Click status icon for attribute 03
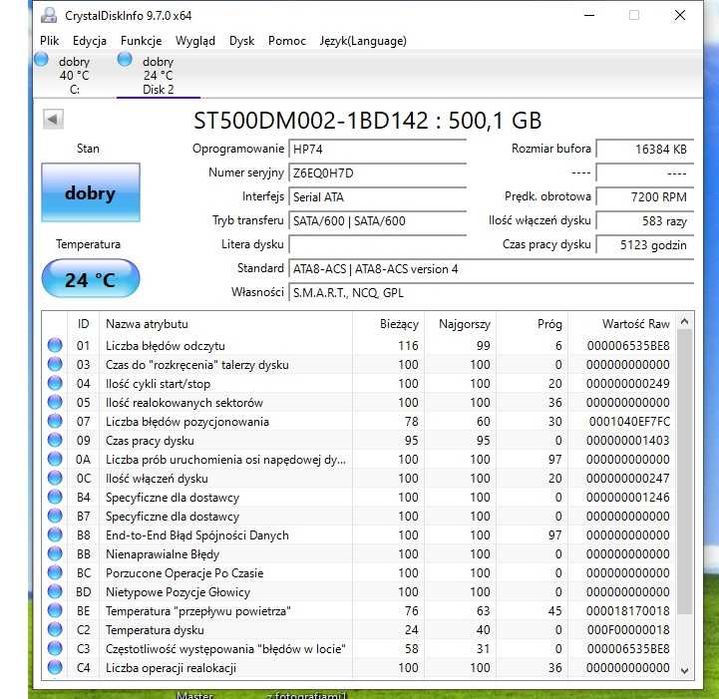Screen dimensions: 719x699 click(55, 364)
